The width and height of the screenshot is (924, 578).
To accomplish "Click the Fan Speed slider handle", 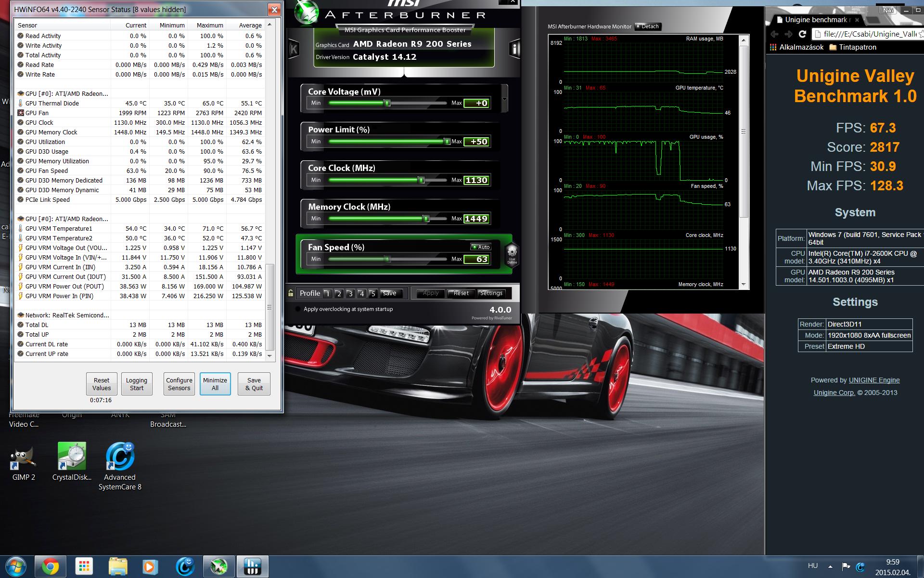I will [x=387, y=259].
